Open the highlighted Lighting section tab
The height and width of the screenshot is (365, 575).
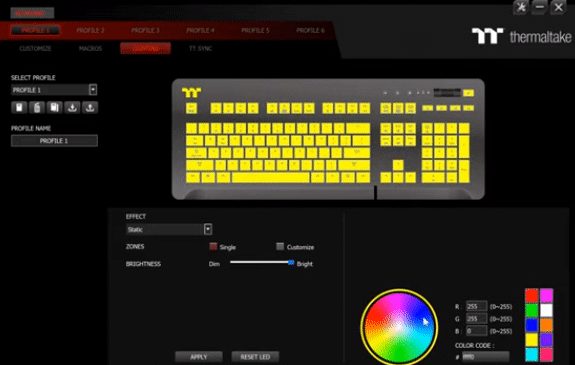(146, 48)
